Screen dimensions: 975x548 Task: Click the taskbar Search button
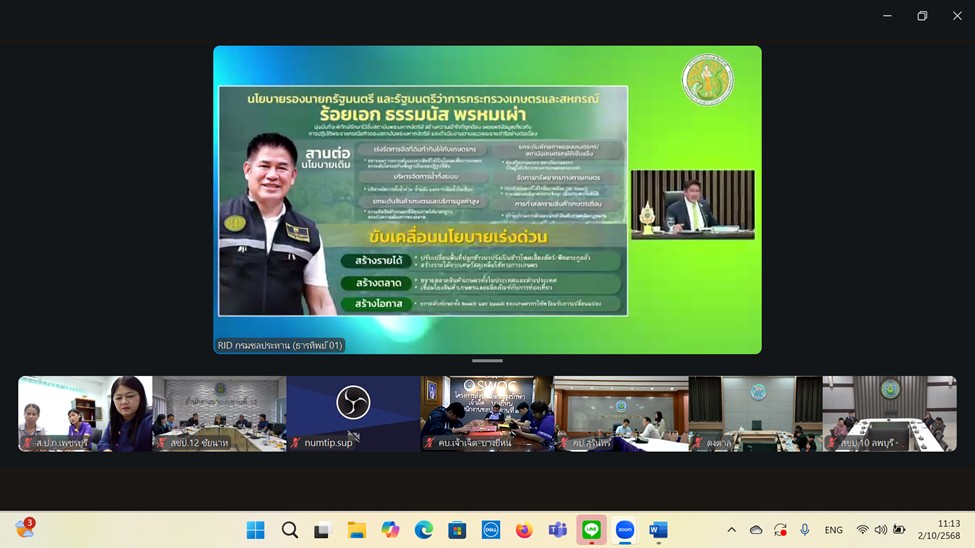[289, 530]
